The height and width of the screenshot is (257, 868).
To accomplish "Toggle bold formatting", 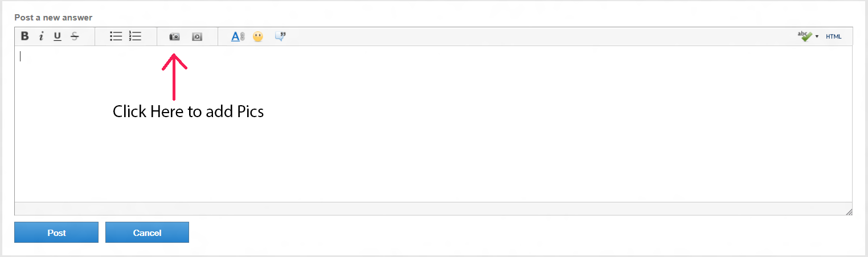I will tap(24, 36).
